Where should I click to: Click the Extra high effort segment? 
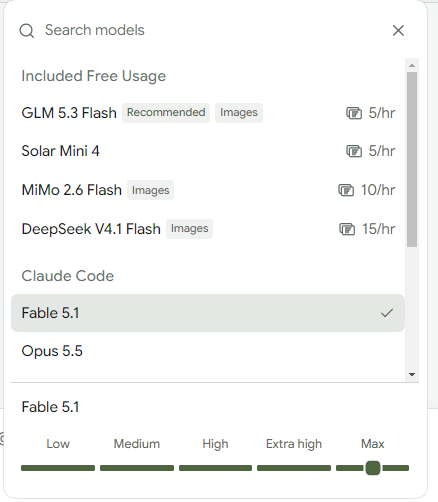click(294, 468)
